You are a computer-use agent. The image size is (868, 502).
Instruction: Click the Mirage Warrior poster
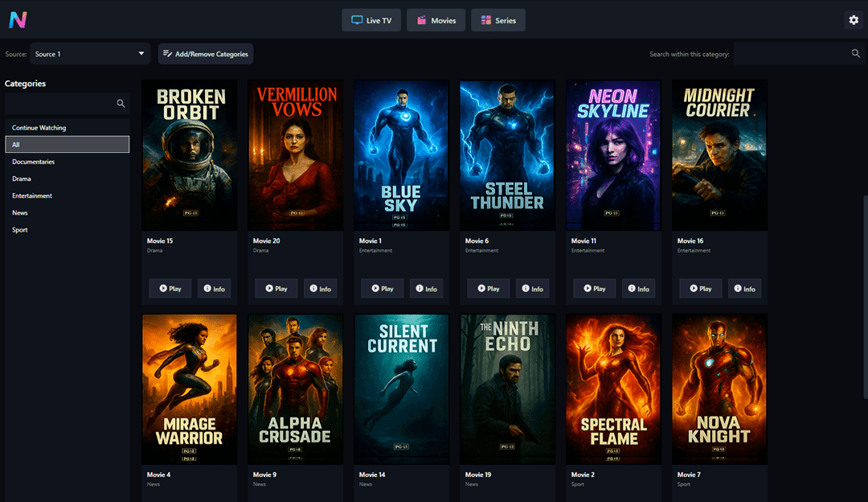189,389
